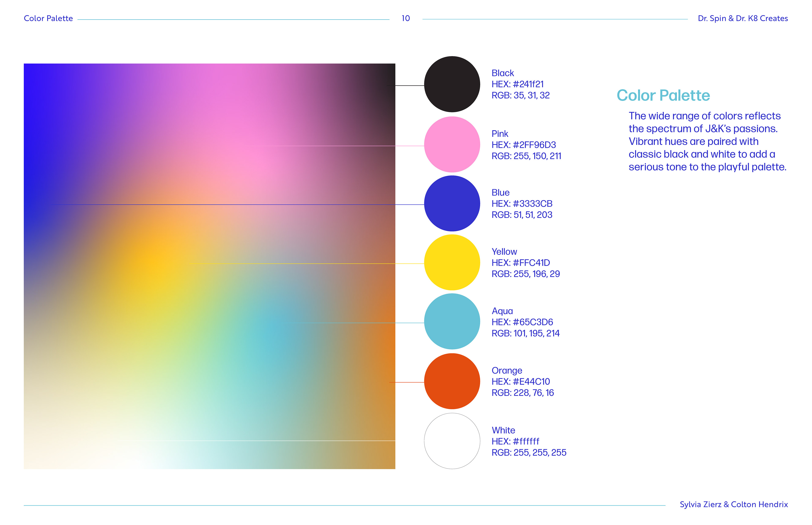
Task: Click the Blue HEX #3333CB label
Action: pos(522,204)
